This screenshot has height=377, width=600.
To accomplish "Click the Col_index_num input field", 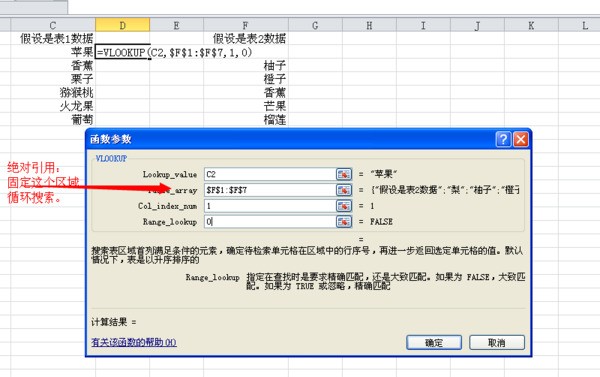I will [270, 206].
